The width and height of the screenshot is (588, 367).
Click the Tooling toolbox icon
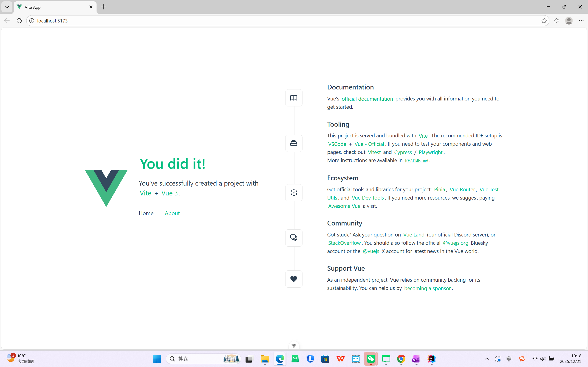294,143
